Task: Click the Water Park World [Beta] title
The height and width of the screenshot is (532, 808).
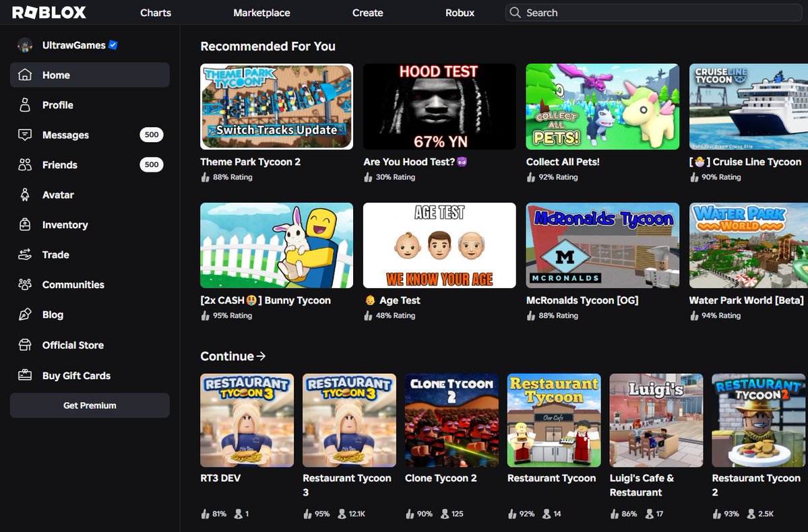Action: pos(746,300)
